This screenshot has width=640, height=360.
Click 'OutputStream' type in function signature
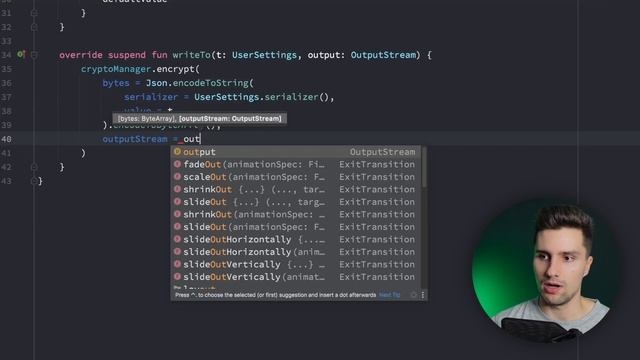(x=383, y=55)
